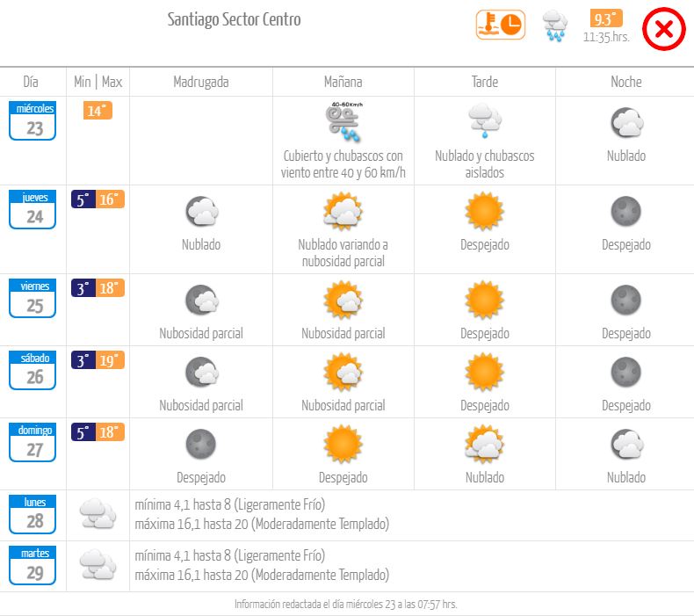
Task: Click Thursday night clear moon icon
Action: click(x=625, y=211)
